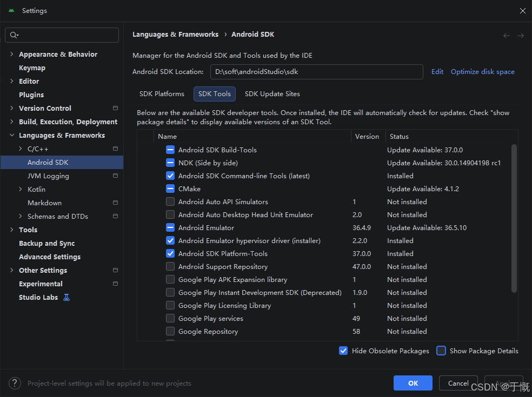The height and width of the screenshot is (397, 532).
Task: Expand the Kotlin node
Action: 21,189
